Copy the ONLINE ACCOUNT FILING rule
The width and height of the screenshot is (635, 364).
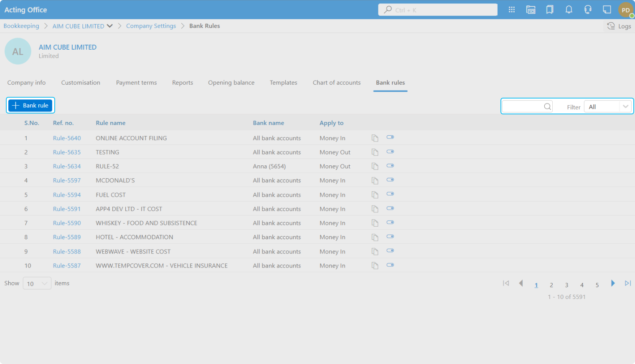375,138
